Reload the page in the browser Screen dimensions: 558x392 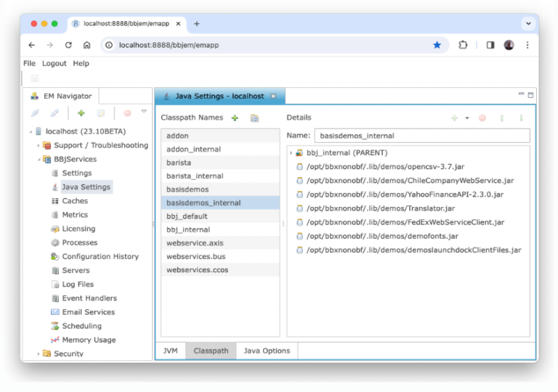coord(68,45)
